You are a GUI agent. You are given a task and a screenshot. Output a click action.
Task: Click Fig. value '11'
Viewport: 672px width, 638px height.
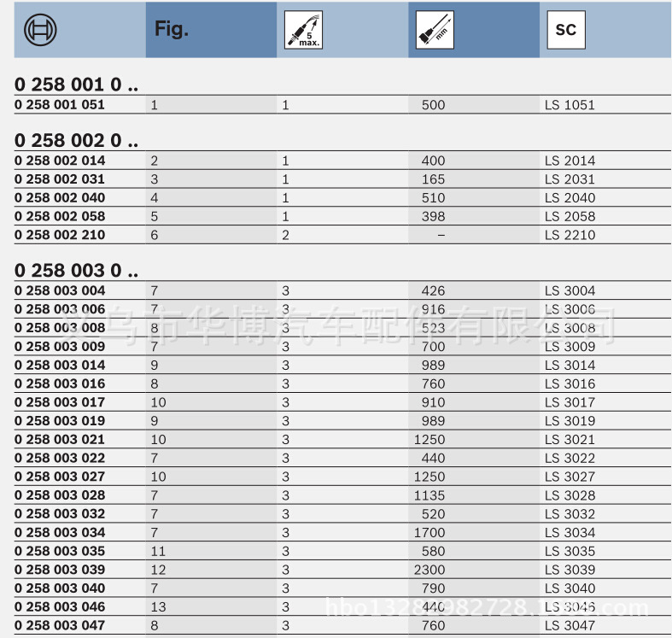[x=158, y=552]
